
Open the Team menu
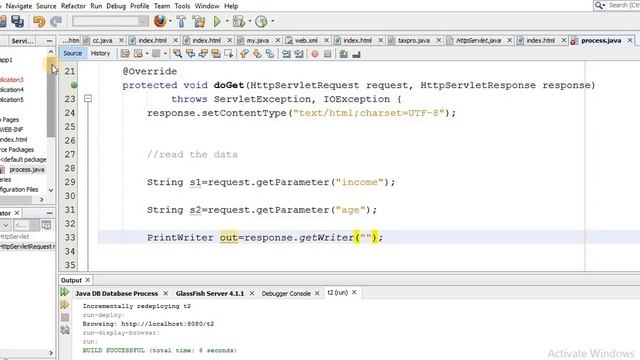[162, 6]
